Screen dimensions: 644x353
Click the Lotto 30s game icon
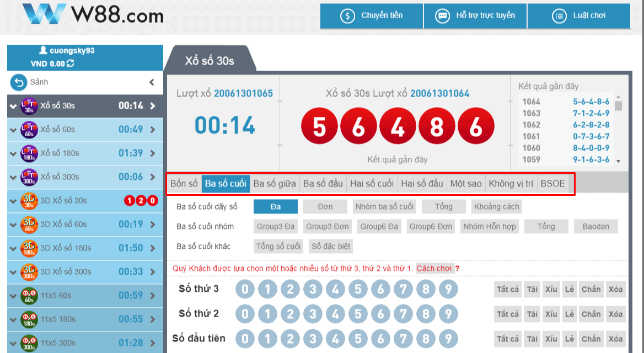point(29,106)
